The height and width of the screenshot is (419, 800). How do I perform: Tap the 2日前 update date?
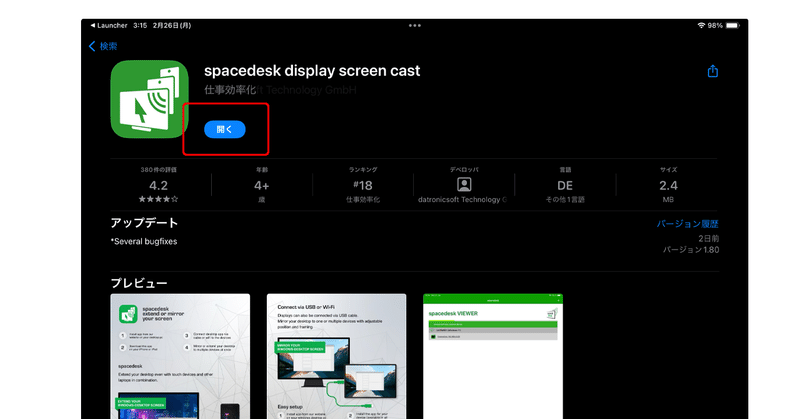coord(709,238)
